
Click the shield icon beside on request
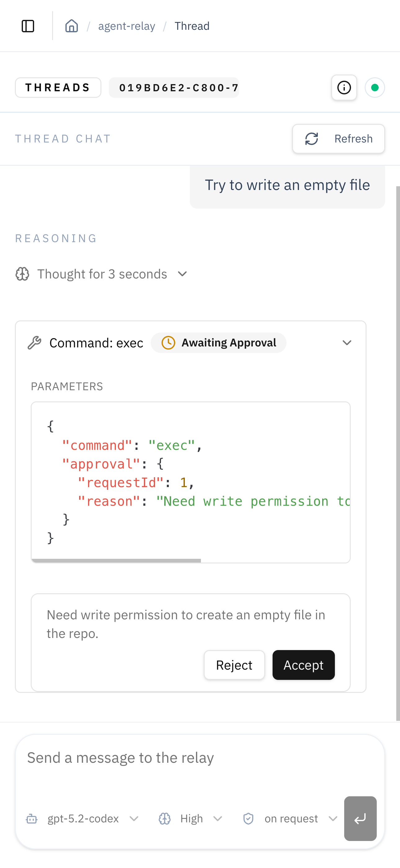click(248, 818)
